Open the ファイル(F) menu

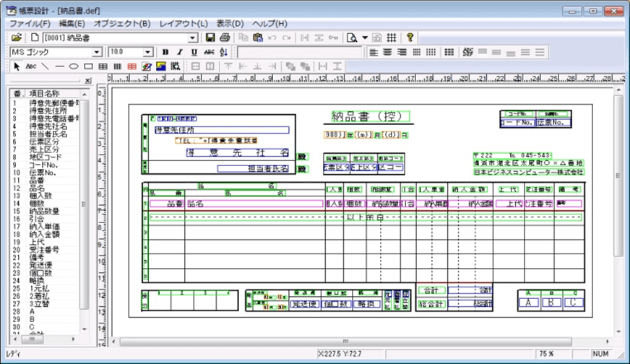[x=30, y=23]
